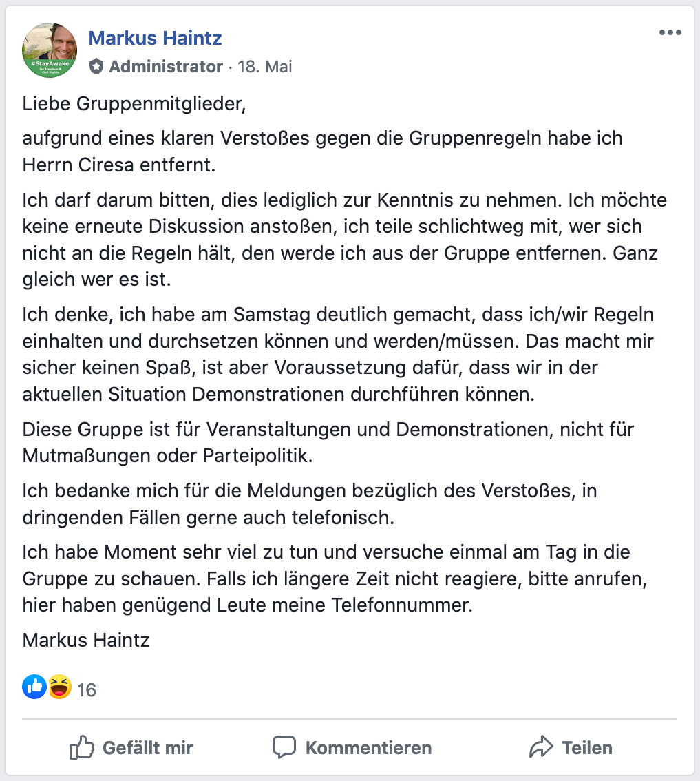Open Markus Haintz's profile picture
This screenshot has width=700, height=781.
tap(50, 50)
